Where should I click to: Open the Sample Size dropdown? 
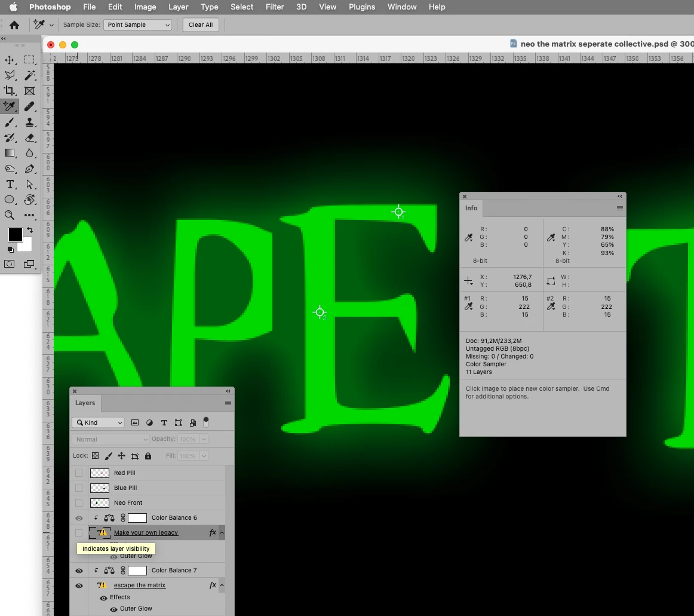137,25
